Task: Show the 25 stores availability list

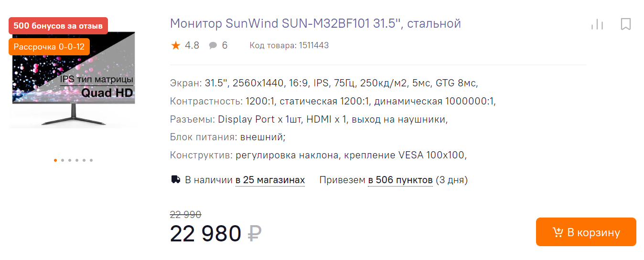Action: [x=270, y=180]
